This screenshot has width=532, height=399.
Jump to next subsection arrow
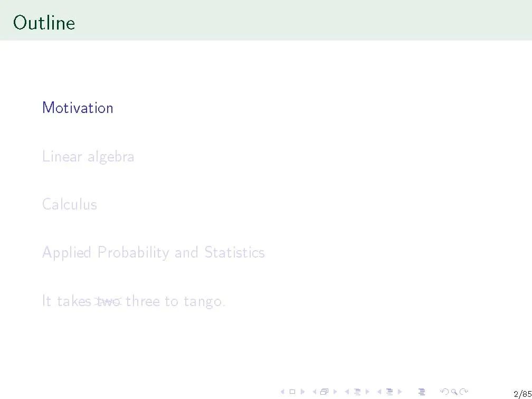(x=366, y=392)
